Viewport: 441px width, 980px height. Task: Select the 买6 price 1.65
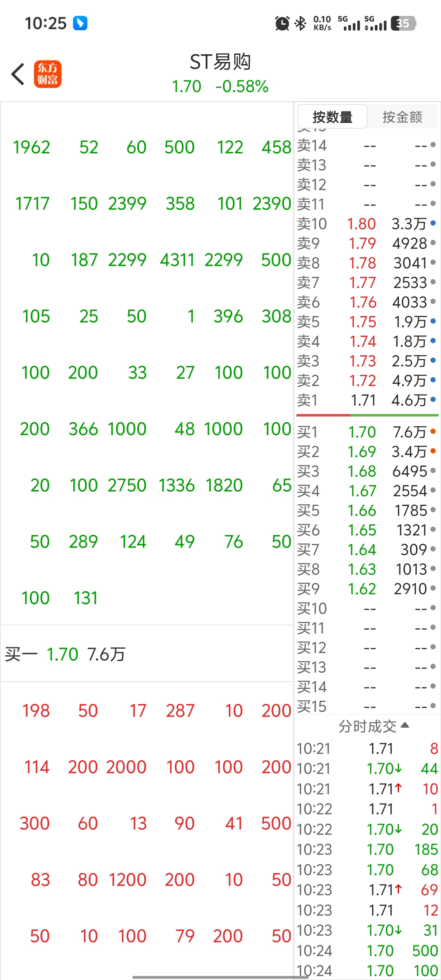tap(362, 530)
